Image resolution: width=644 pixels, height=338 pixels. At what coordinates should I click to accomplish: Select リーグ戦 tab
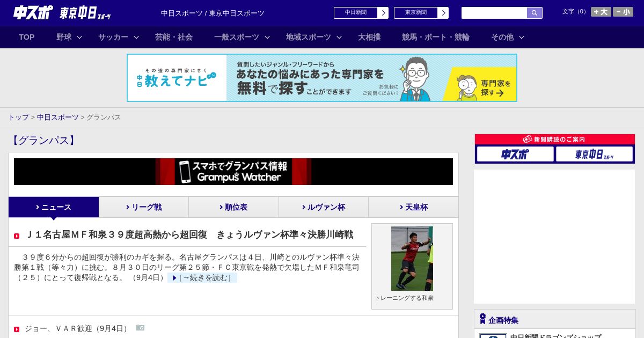pyautogui.click(x=144, y=207)
